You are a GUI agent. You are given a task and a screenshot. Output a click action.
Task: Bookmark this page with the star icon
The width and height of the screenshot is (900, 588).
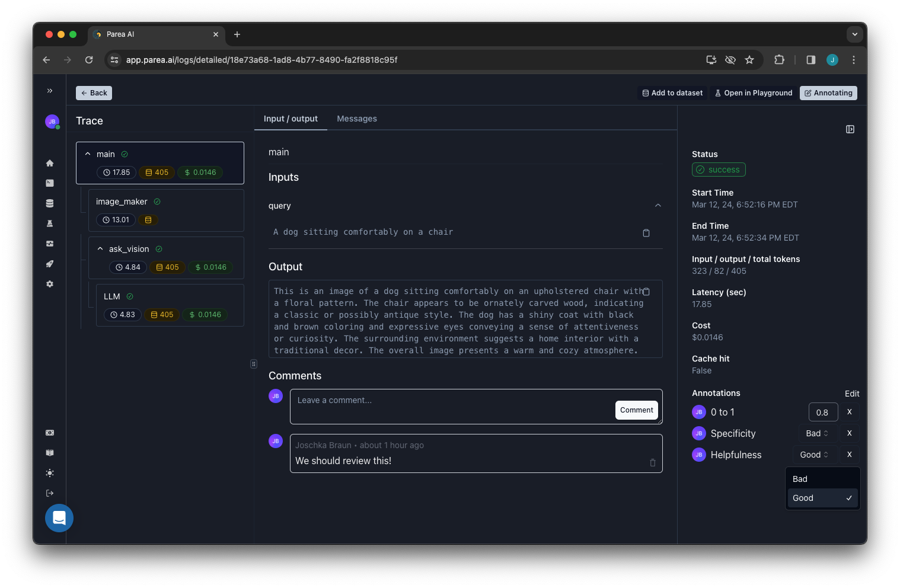coord(749,60)
